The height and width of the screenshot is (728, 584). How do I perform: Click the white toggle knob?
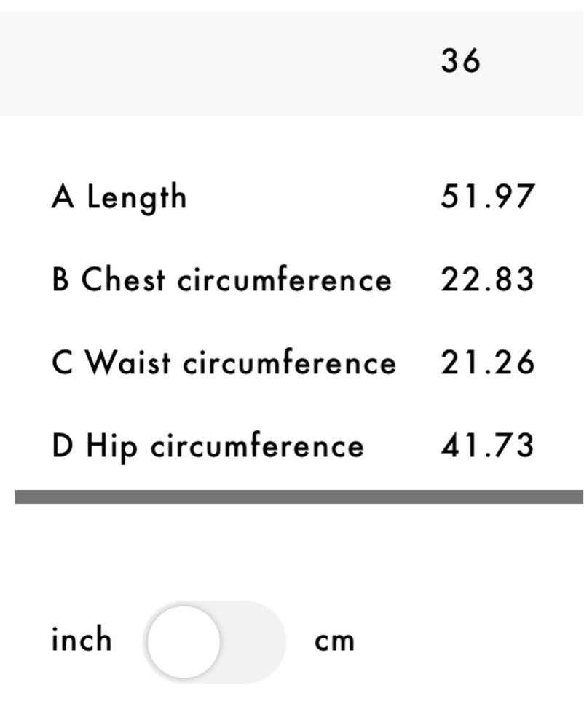[184, 642]
